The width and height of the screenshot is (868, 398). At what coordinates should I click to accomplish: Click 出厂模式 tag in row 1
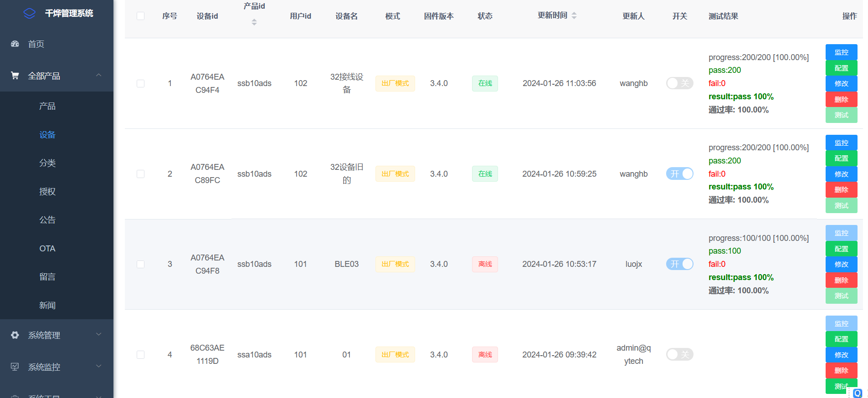395,83
